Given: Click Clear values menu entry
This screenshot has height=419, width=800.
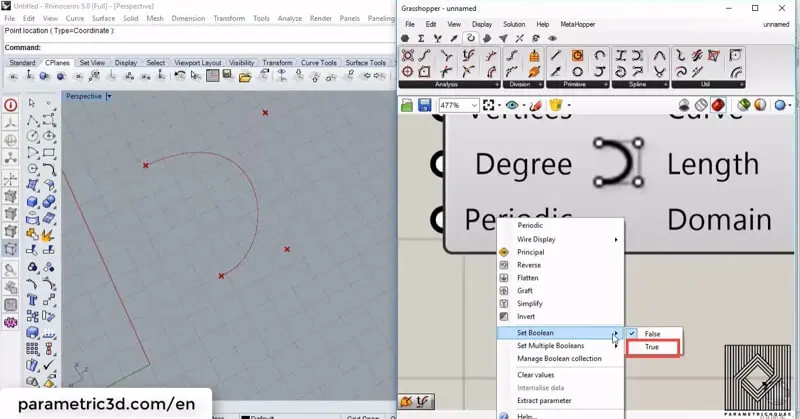Looking at the screenshot, I should click(x=537, y=375).
